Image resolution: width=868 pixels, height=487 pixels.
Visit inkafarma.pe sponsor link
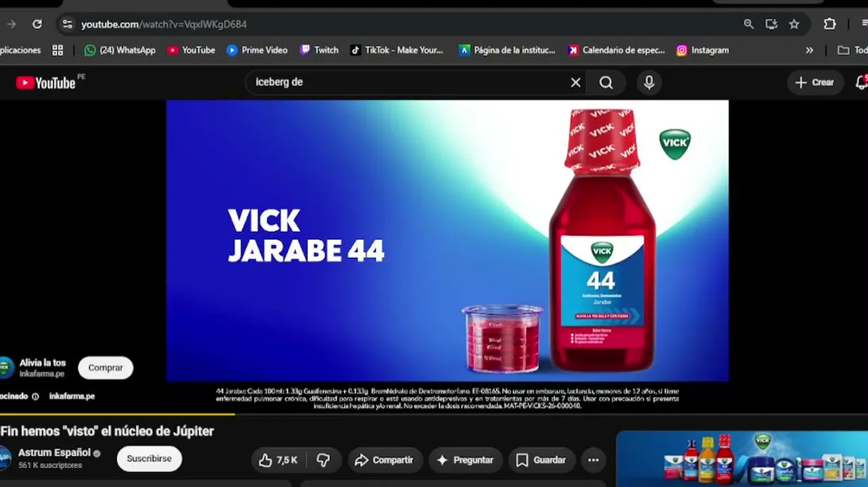click(72, 396)
